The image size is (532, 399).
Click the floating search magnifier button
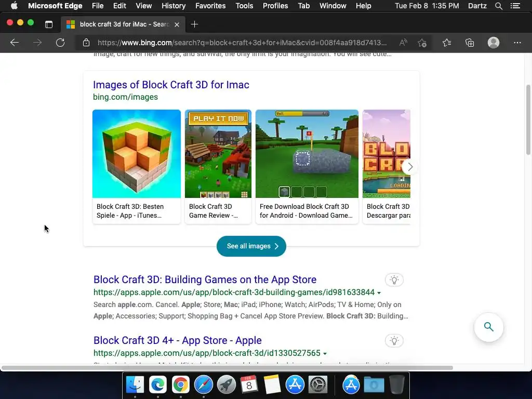488,327
